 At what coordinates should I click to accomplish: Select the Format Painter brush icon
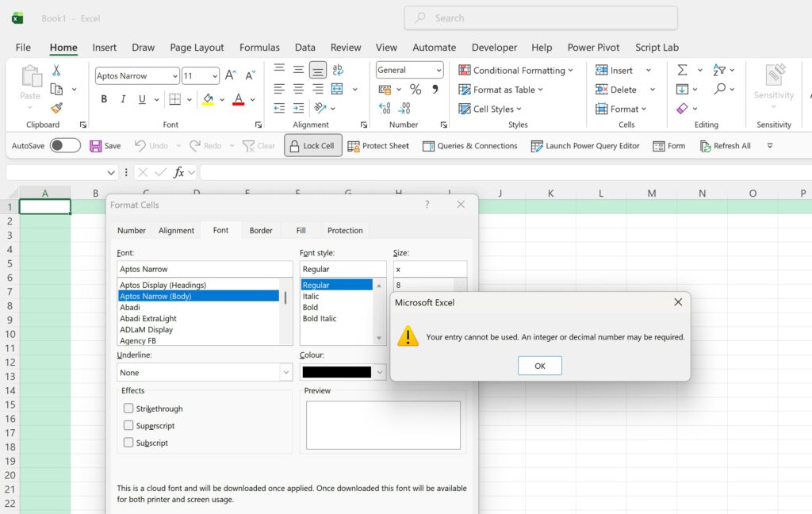tap(56, 108)
